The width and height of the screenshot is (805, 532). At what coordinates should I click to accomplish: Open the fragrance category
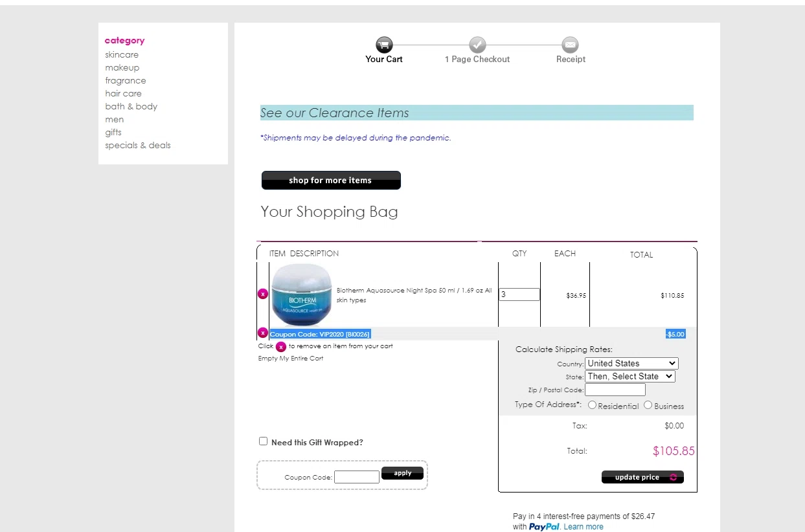(x=126, y=80)
